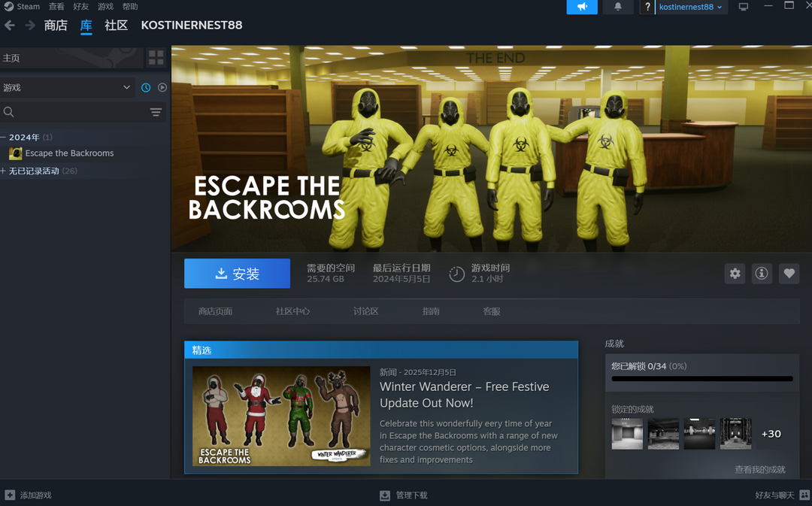The image size is (812, 506).
Task: Switch to the 商店 tab
Action: (x=56, y=25)
